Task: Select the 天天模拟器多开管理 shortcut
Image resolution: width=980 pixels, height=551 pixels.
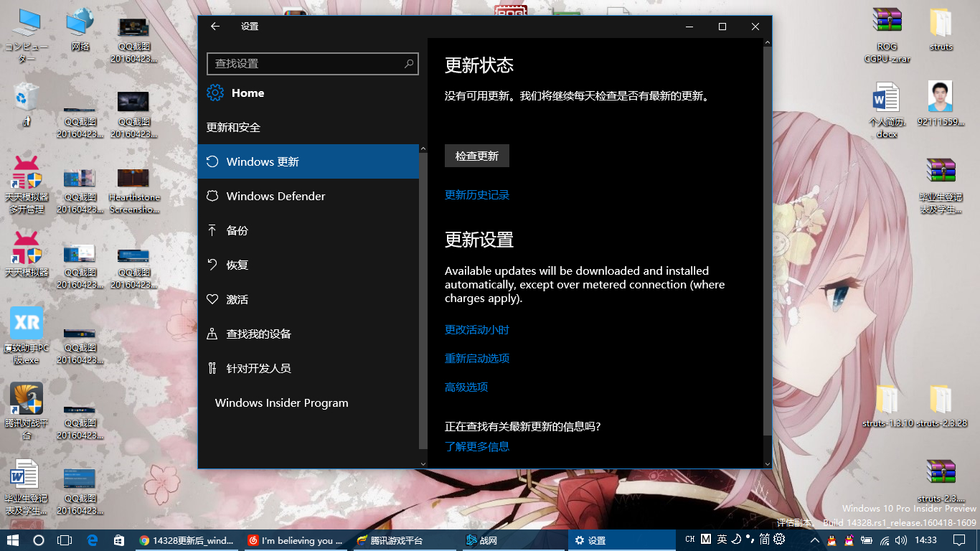Action: [27, 185]
